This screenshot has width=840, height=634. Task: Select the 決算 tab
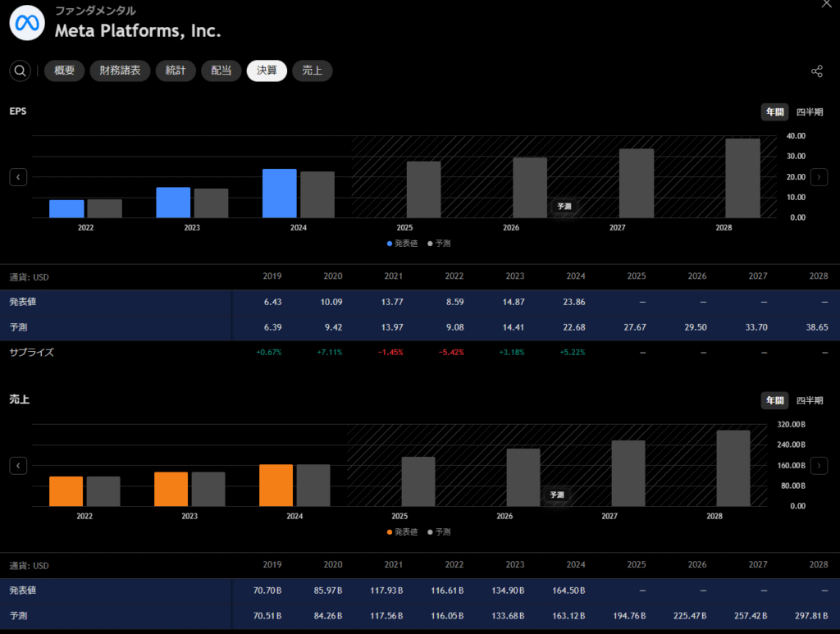[267, 71]
